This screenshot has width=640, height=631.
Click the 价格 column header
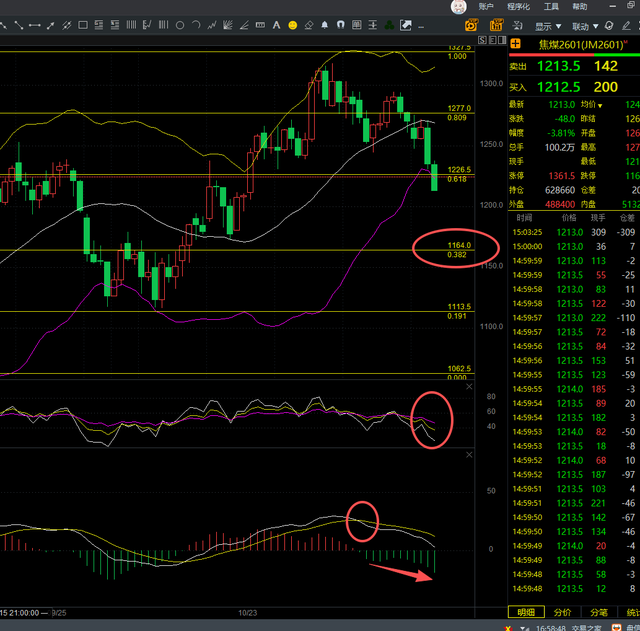point(569,218)
